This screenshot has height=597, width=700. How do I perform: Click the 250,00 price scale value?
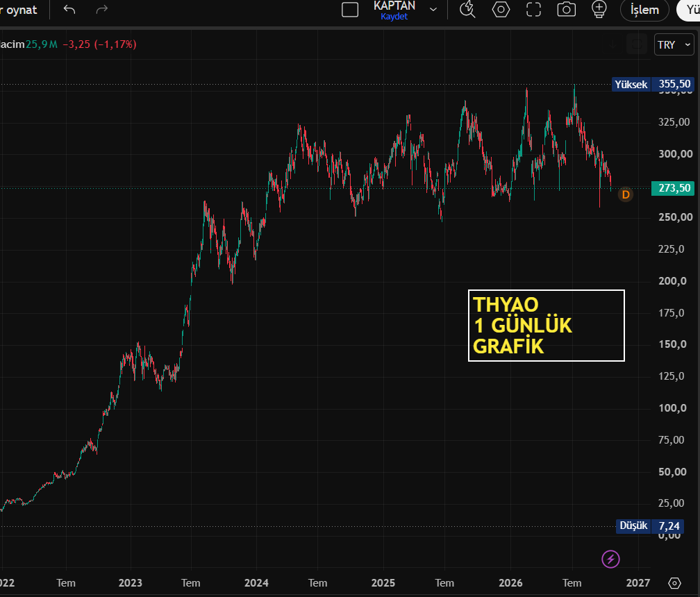(x=676, y=217)
